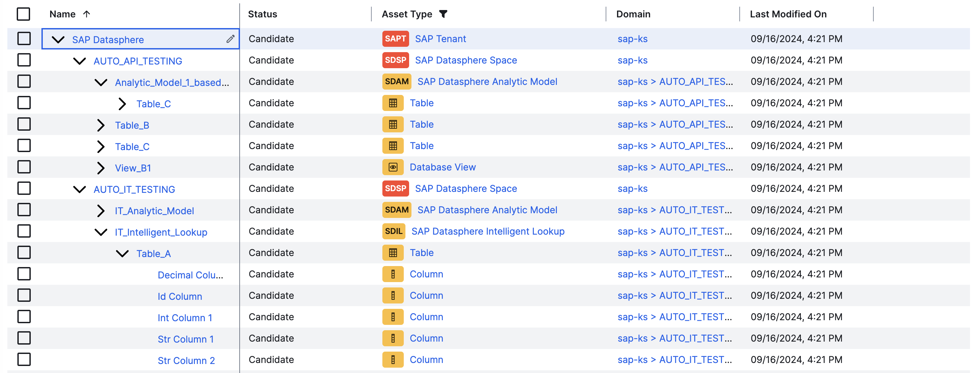Click the Database View eye icon for View_B1
Viewport: 980px width, 373px height.
(x=393, y=167)
